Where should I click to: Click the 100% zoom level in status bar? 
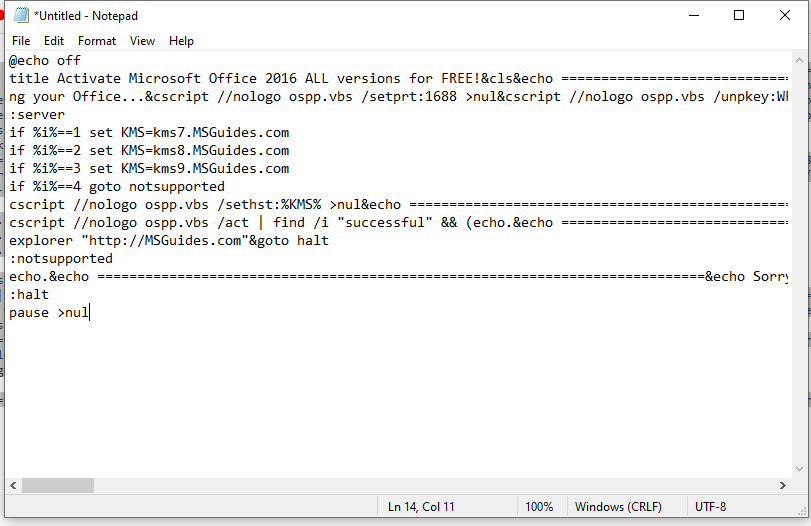[x=539, y=507]
